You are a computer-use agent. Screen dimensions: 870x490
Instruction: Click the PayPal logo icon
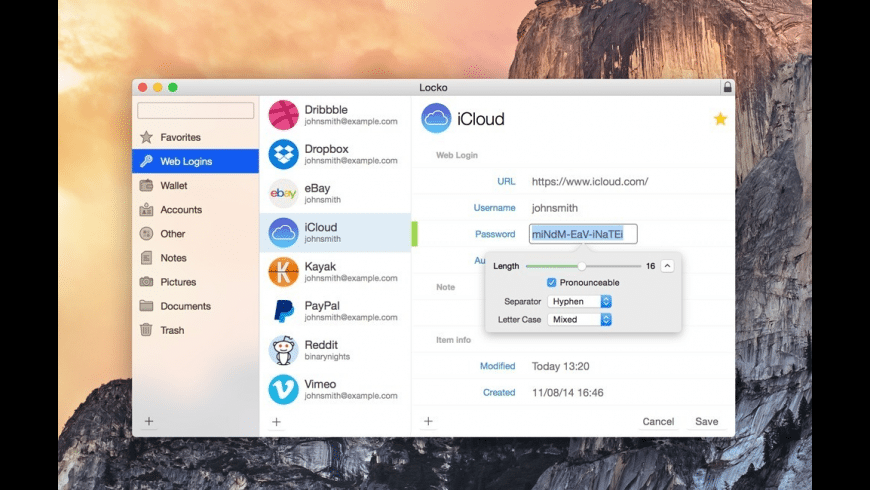tap(284, 311)
